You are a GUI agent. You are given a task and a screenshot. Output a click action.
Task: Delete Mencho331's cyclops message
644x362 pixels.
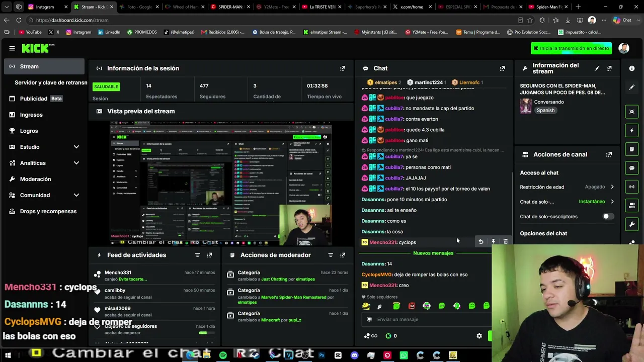(506, 242)
